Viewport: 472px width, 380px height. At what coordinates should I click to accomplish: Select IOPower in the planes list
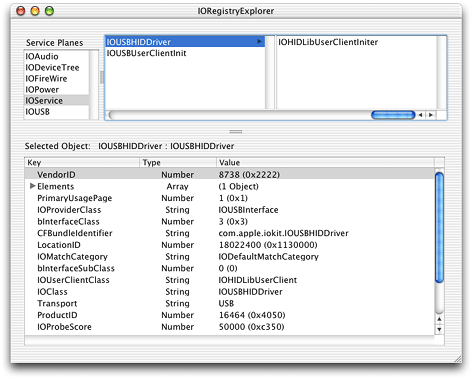pos(42,89)
